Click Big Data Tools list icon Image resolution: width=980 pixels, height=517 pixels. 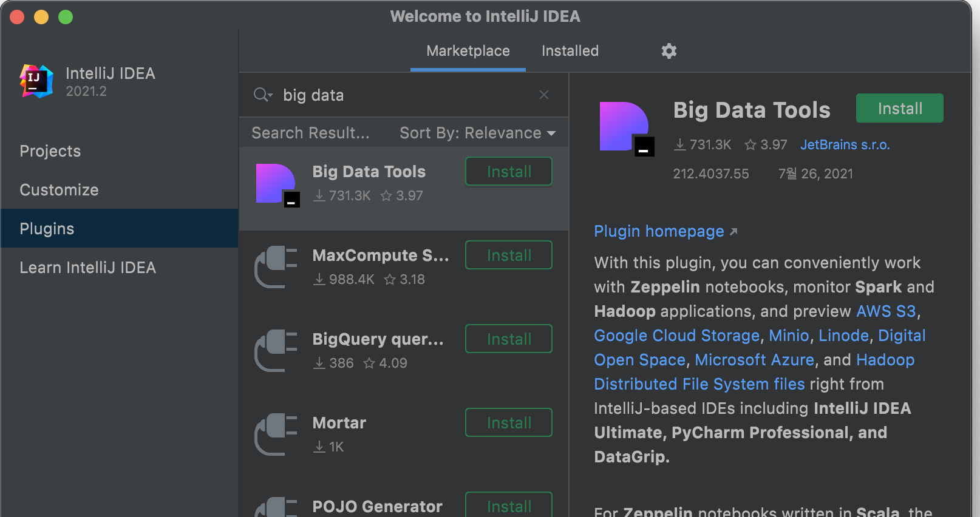point(277,185)
